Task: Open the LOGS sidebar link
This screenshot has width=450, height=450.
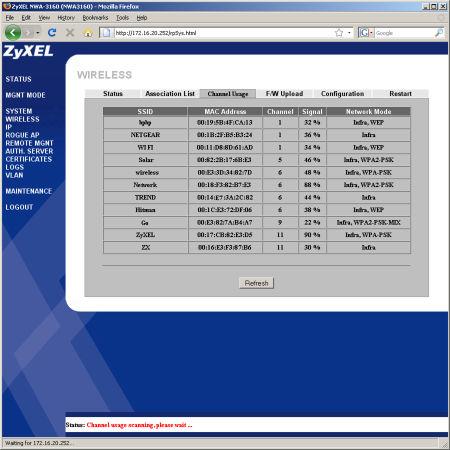Action: pyautogui.click(x=14, y=167)
